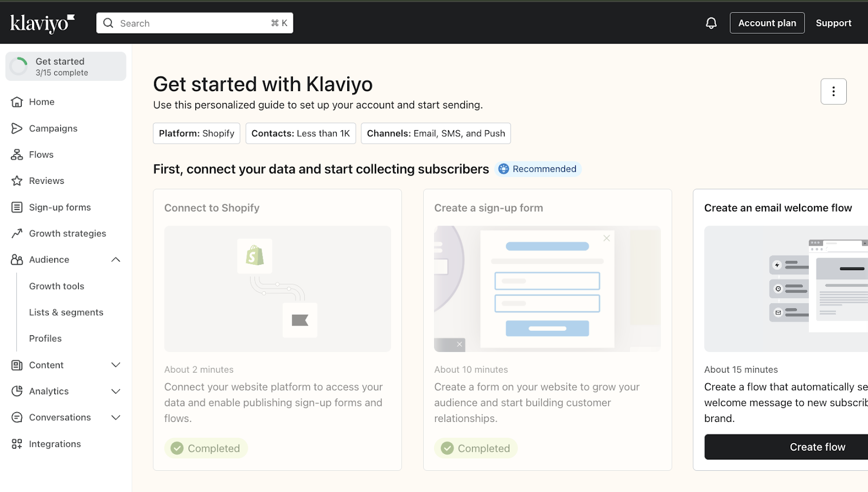
Task: Click the sign-up form completed checkmark
Action: click(447, 448)
